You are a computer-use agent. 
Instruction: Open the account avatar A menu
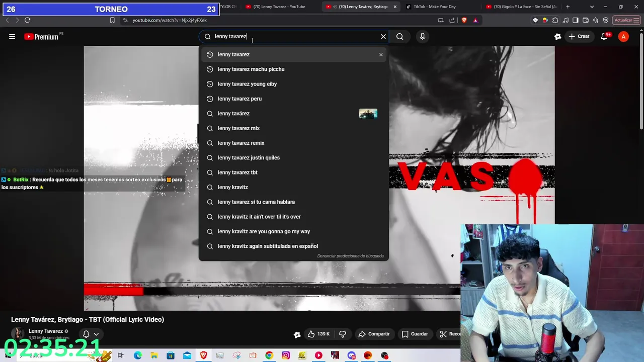point(623,36)
